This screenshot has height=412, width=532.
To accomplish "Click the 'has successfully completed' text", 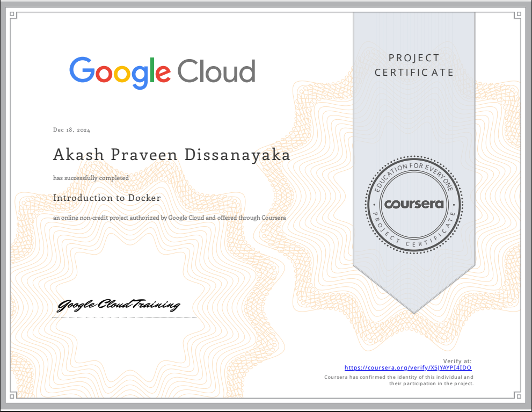I will click(91, 178).
